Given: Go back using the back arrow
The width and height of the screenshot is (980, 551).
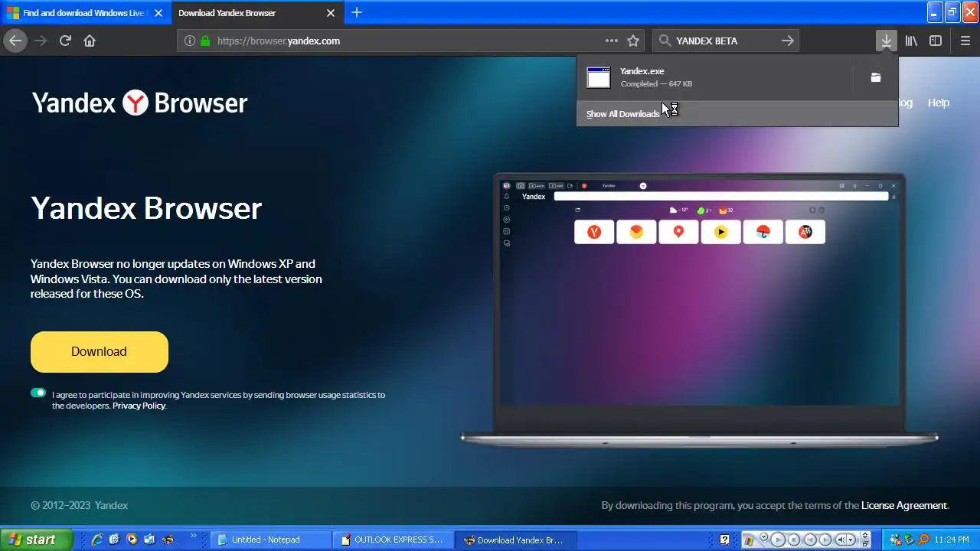Looking at the screenshot, I should [x=15, y=41].
